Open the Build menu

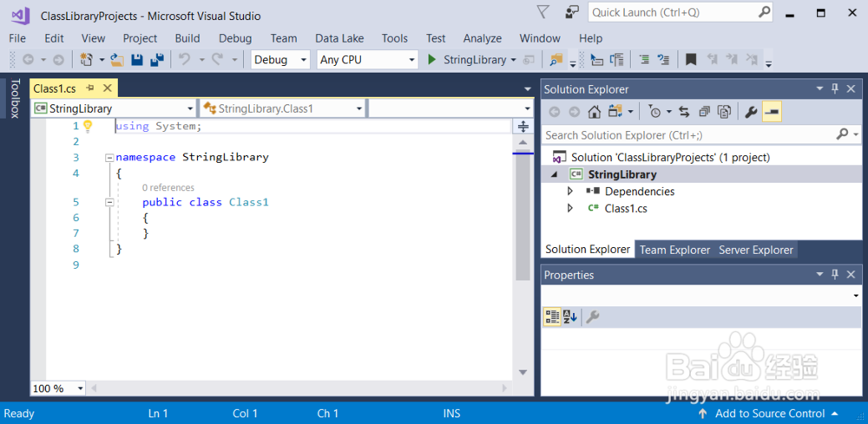(x=187, y=38)
